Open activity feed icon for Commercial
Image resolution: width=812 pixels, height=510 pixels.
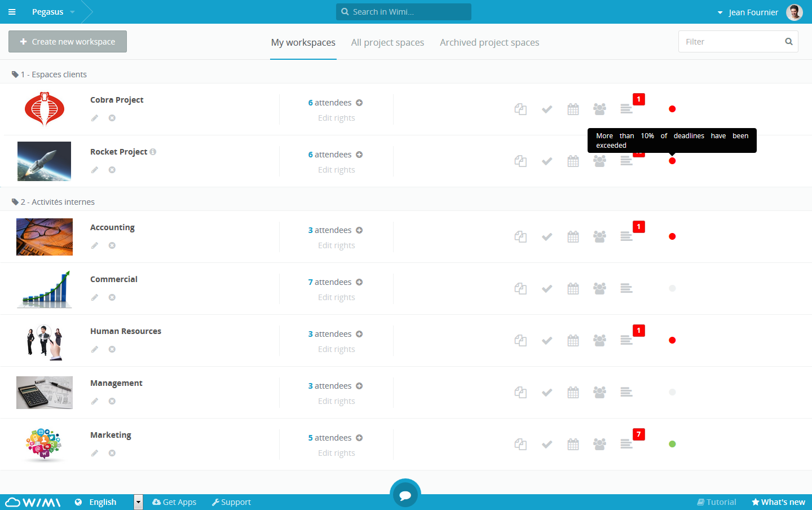click(x=626, y=289)
